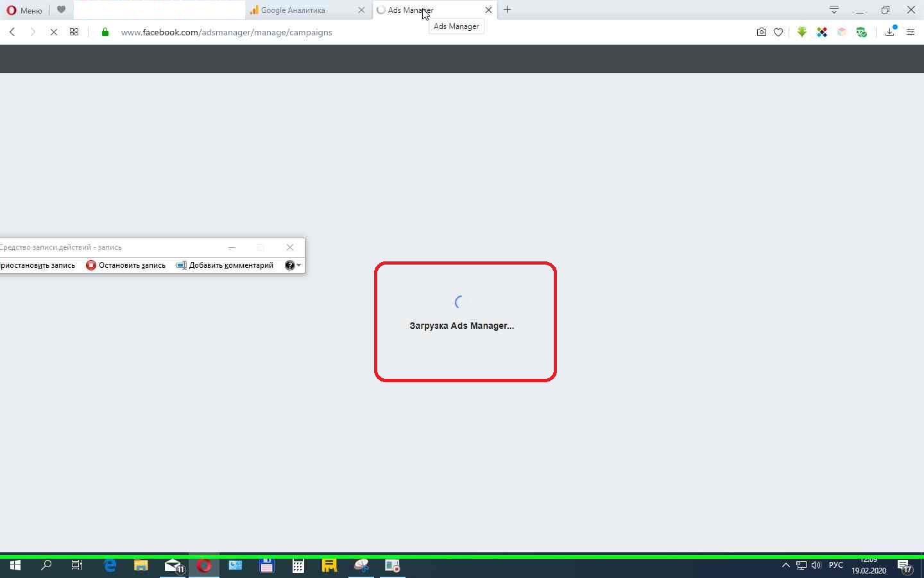Show downloads panel
This screenshot has height=578, width=924.
tap(890, 32)
